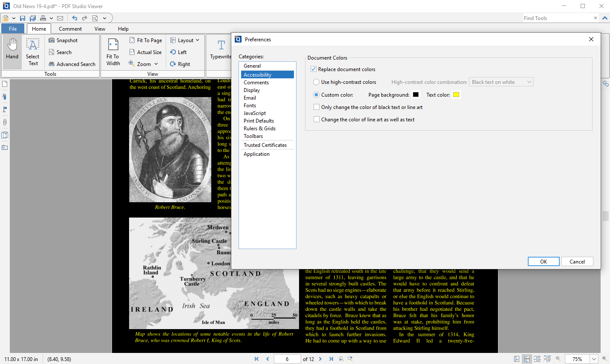Screen dimensions: 610x364
Task: Click the Redo arrow icon
Action: pos(84,18)
